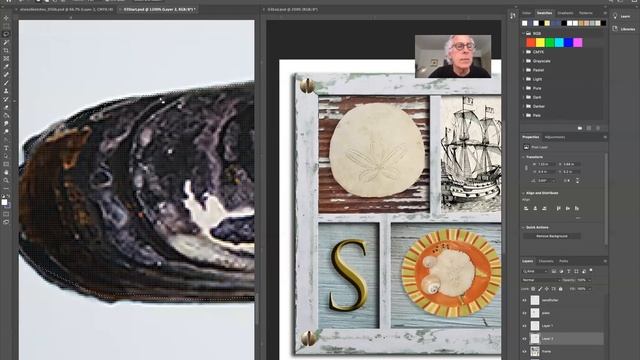640x360 pixels.
Task: Hide the sanddollar layer eye icon
Action: pos(524,300)
